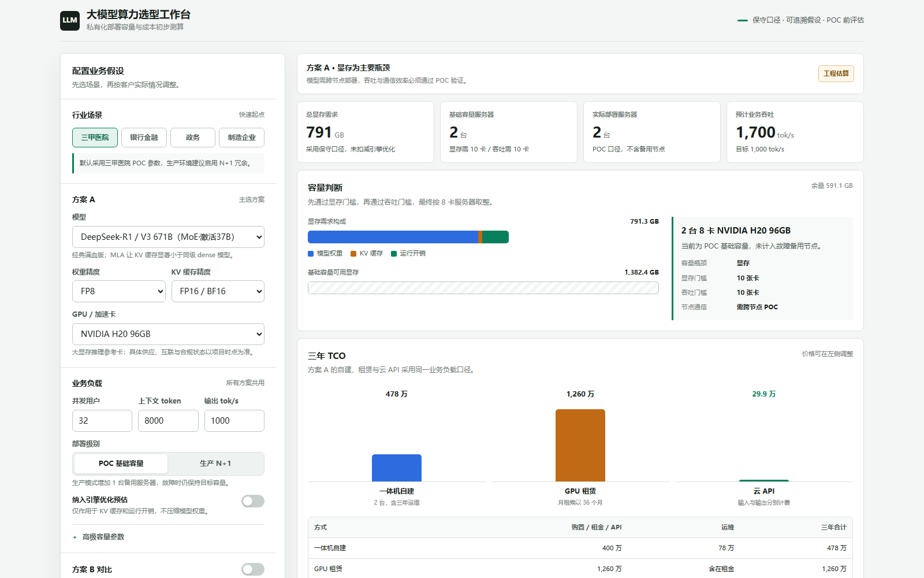The image size is (924, 578).
Task: Click 三年合计 column header
Action: pos(834,527)
